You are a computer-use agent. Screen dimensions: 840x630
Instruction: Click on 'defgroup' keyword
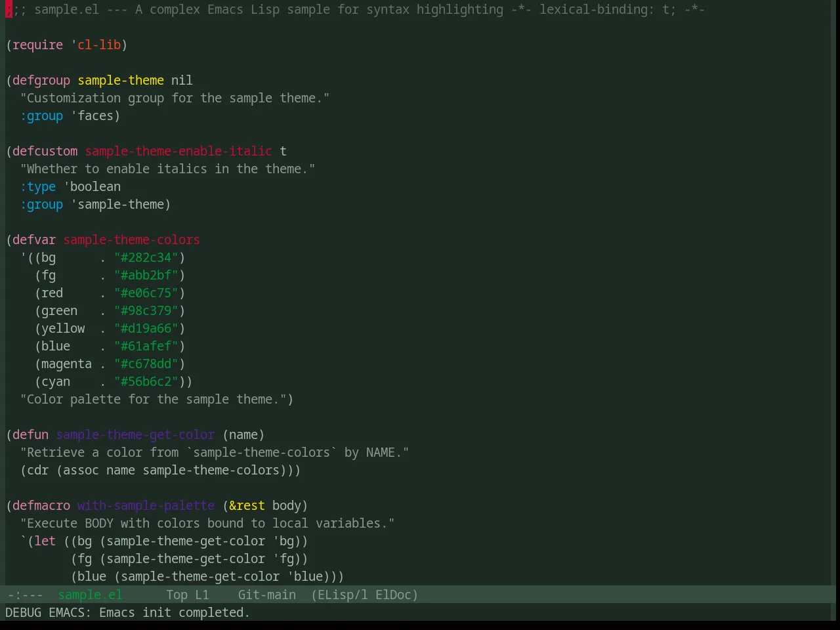coord(41,80)
